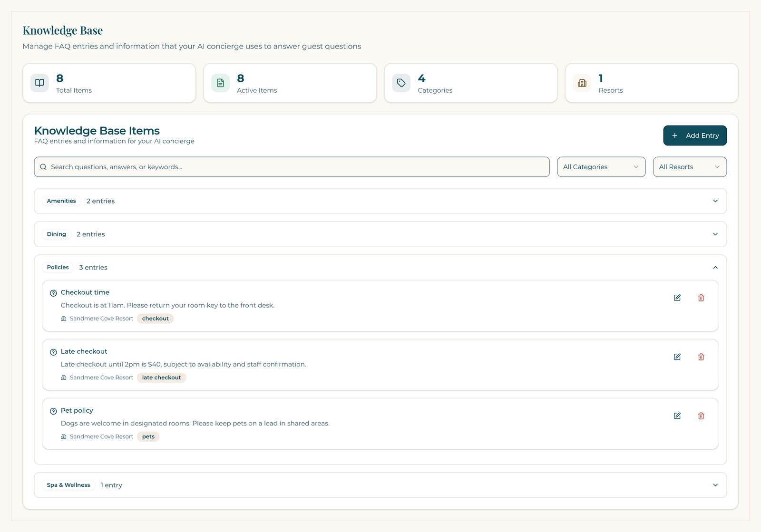
Task: Click the magnifier icon in search box
Action: click(x=43, y=167)
